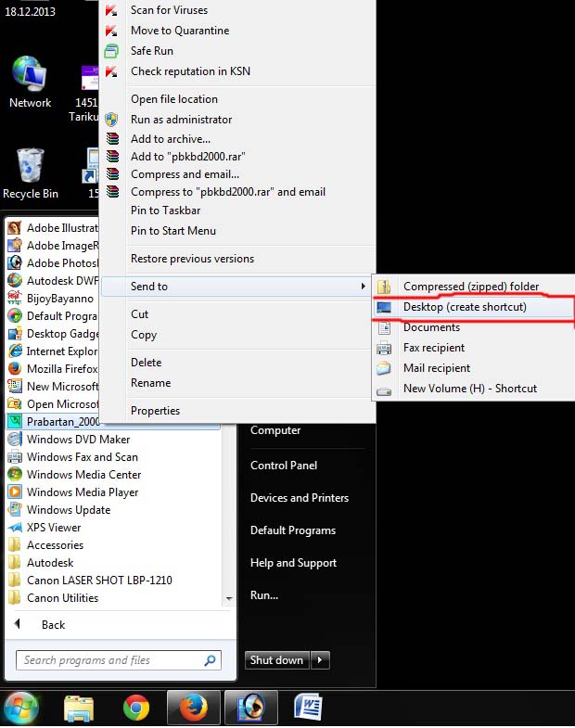Open Properties from the context menu
This screenshot has width=575, height=728.
click(155, 411)
